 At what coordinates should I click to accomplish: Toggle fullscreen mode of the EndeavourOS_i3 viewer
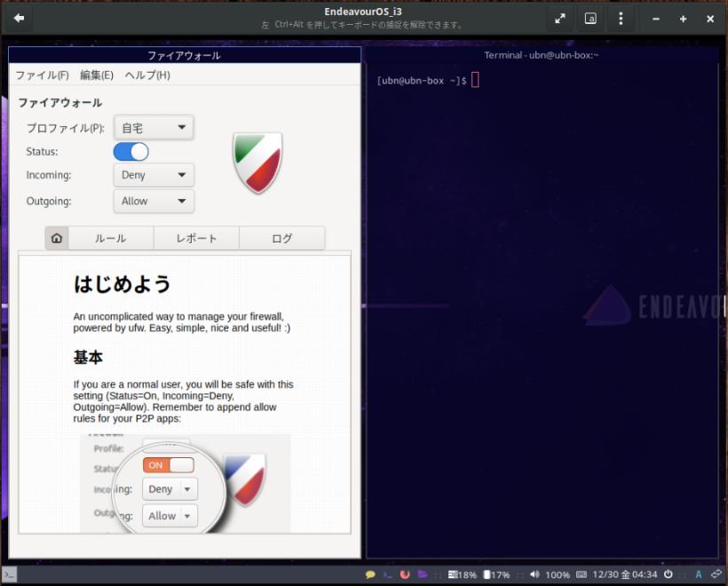pyautogui.click(x=560, y=19)
